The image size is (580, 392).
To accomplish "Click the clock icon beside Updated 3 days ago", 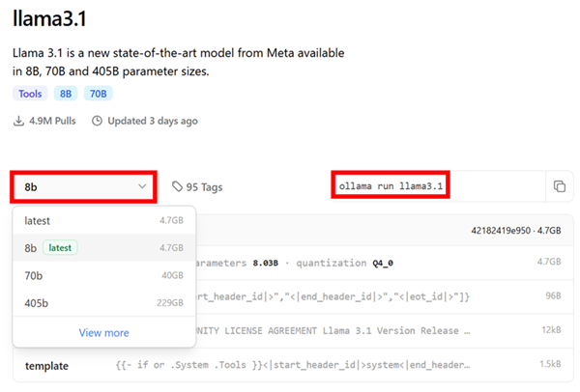I will pos(97,121).
